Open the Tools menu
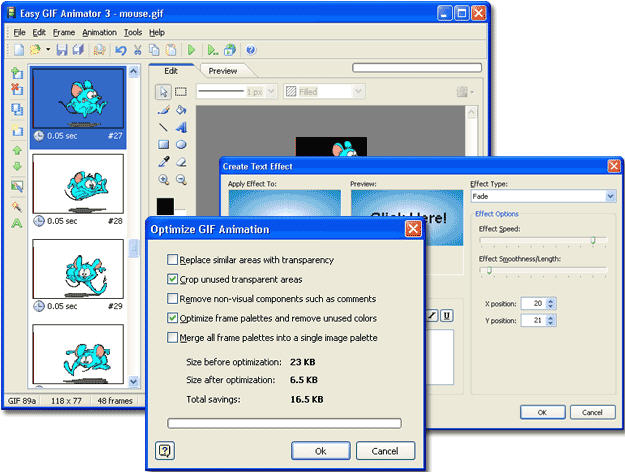The image size is (625, 472). [133, 32]
